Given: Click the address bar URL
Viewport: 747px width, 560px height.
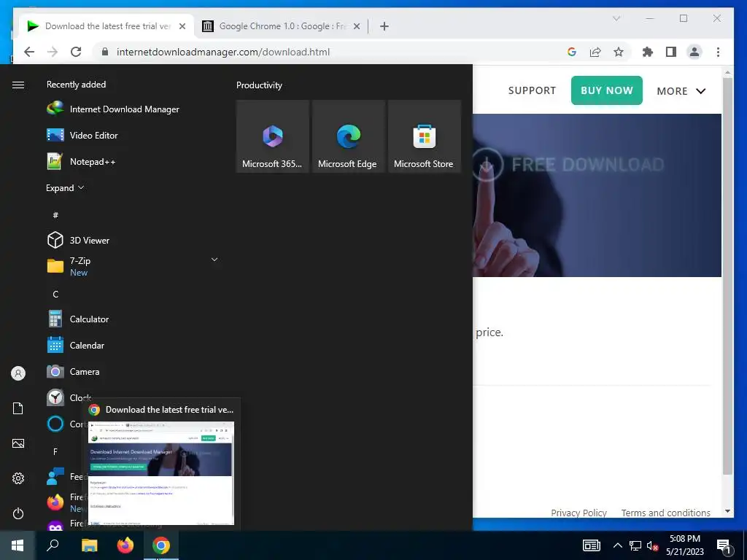Looking at the screenshot, I should pyautogui.click(x=223, y=52).
